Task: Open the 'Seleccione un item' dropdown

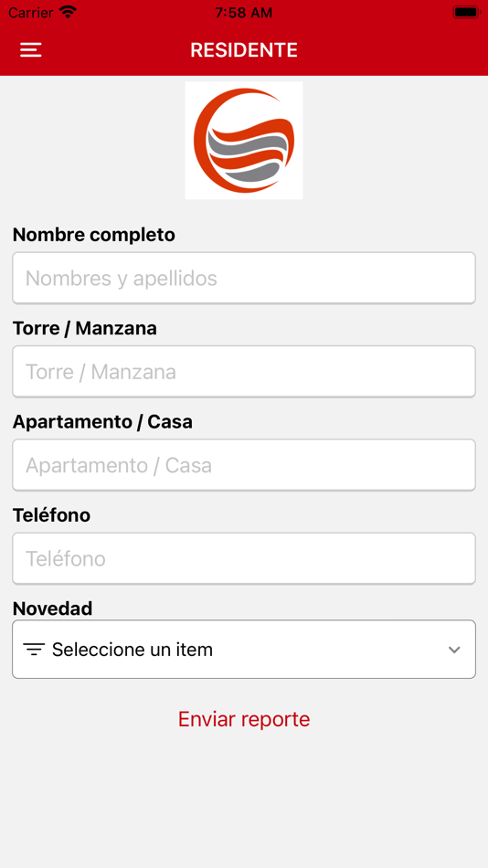Action: coord(244,650)
